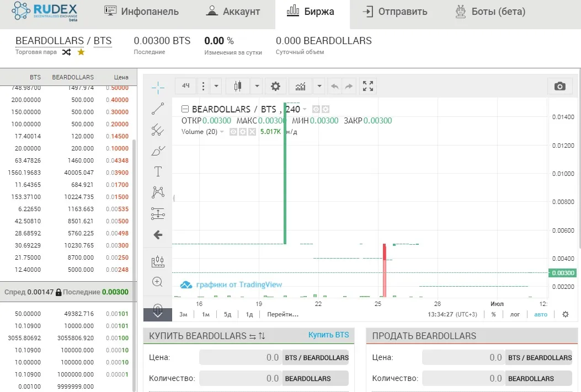Toggle favorite star for BEARDOLLARS / BTS

point(81,52)
